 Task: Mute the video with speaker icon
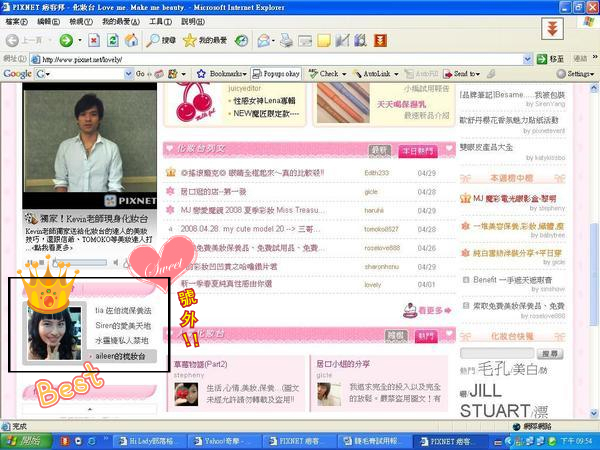pyautogui.click(x=116, y=262)
